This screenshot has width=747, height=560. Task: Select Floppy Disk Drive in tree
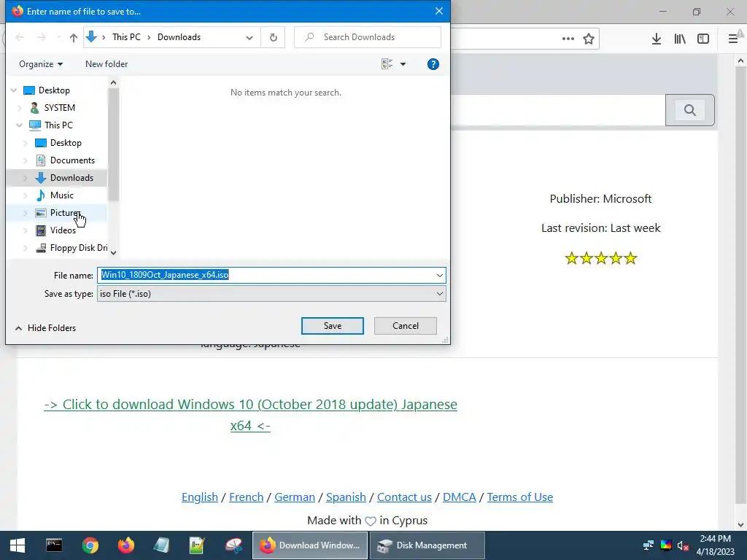pyautogui.click(x=79, y=248)
